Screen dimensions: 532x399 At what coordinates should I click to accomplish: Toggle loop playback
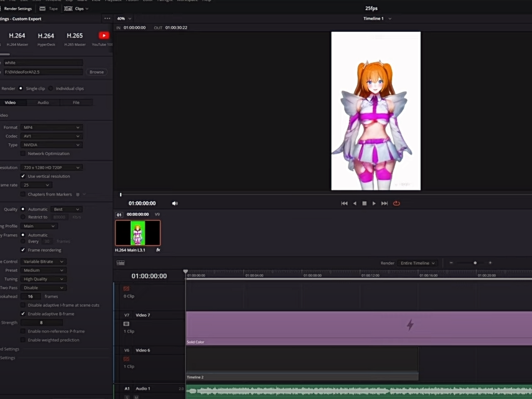pos(396,203)
